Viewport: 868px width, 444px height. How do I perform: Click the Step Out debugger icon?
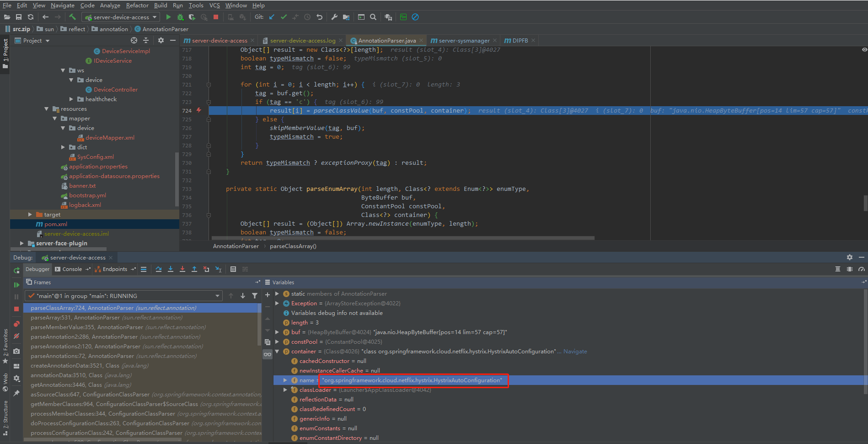[194, 269]
